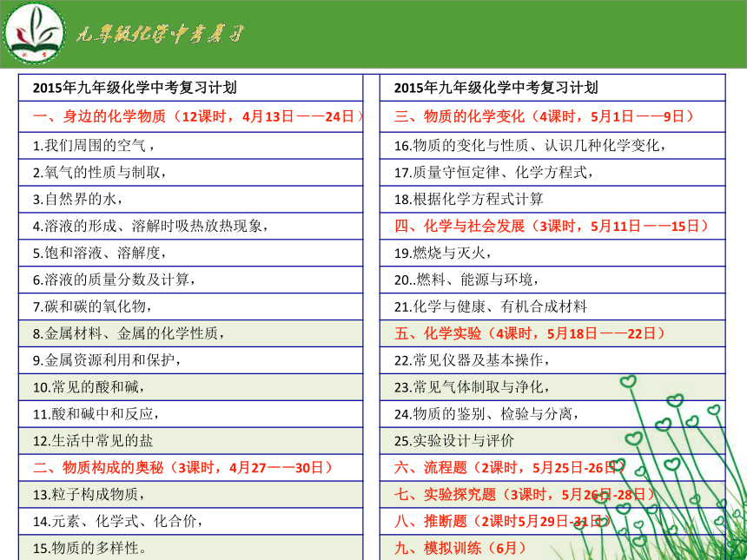The image size is (747, 560).
Task: Click row 13.粒子构成物质
Action: point(190,495)
